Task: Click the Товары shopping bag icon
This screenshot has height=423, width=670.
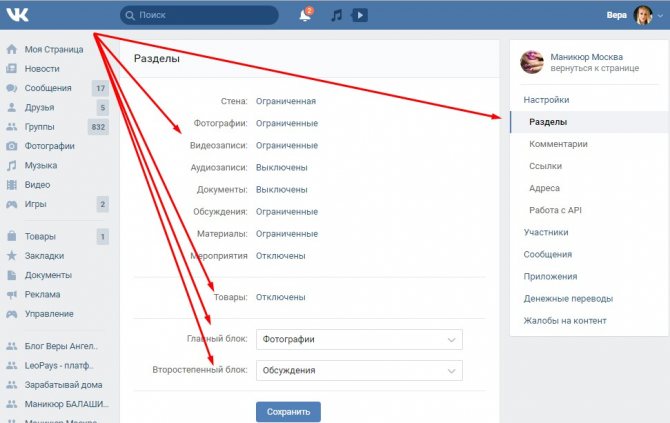Action: coord(12,236)
